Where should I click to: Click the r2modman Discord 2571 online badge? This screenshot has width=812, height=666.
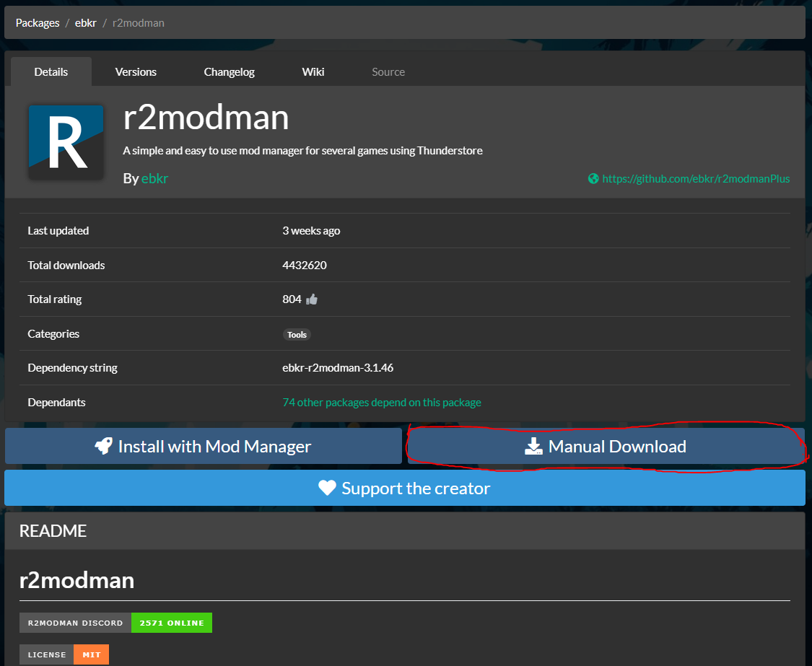click(116, 623)
